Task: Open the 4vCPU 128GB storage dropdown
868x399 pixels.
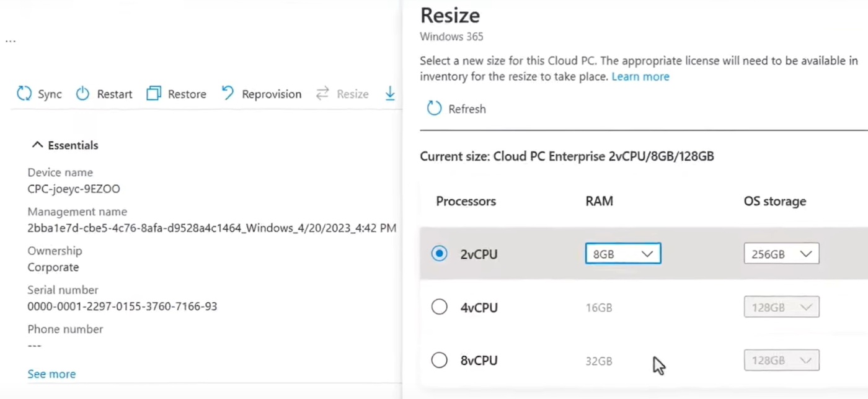Action: click(781, 307)
